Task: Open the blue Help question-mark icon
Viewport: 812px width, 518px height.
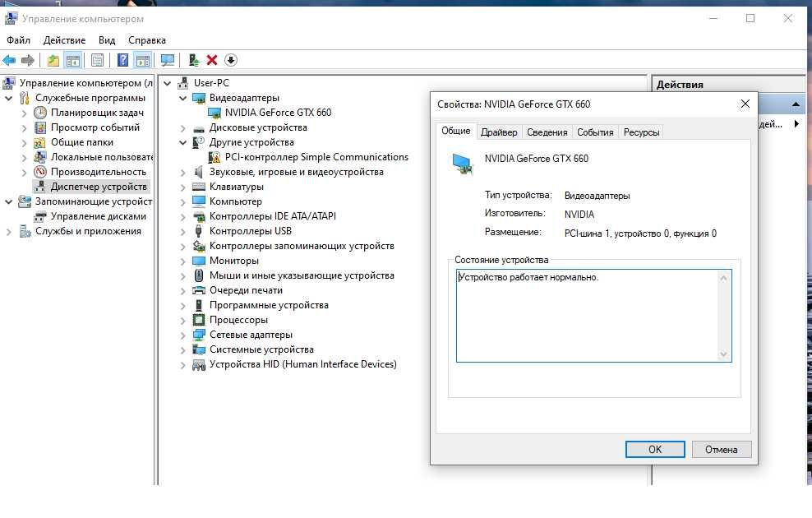Action: click(x=122, y=61)
